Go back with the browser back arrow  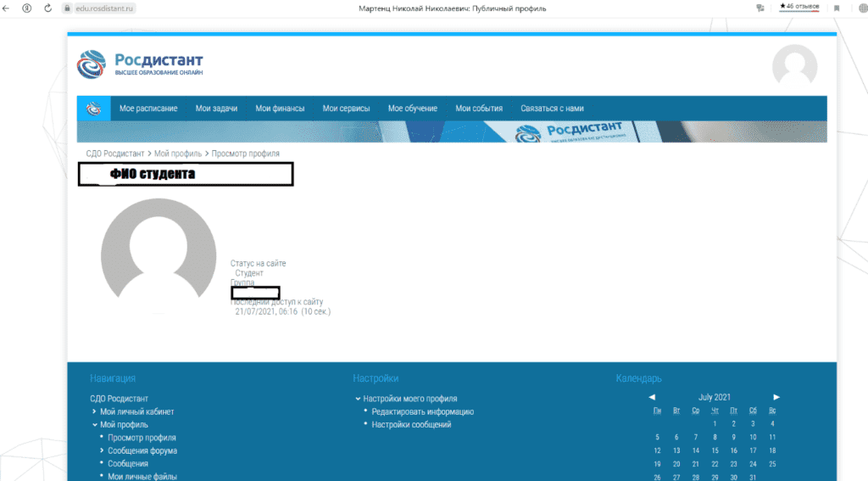pyautogui.click(x=8, y=8)
